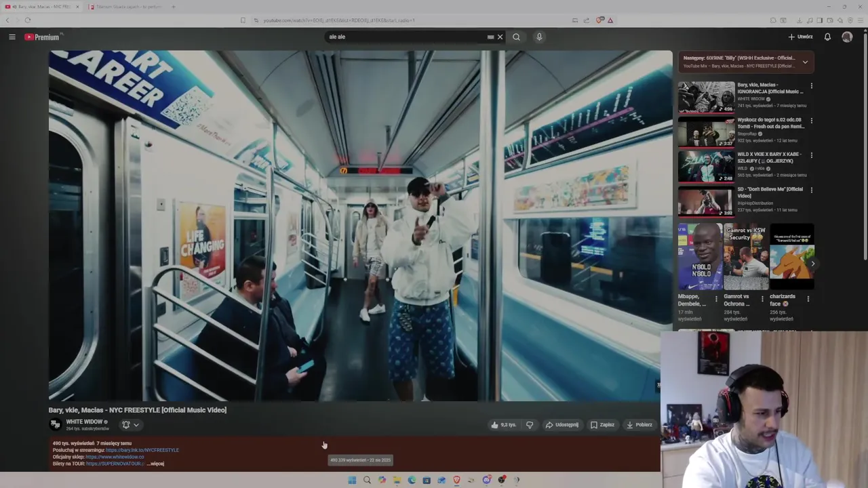Image resolution: width=868 pixels, height=488 pixels.
Task: Click the main video player frame
Action: 360,226
